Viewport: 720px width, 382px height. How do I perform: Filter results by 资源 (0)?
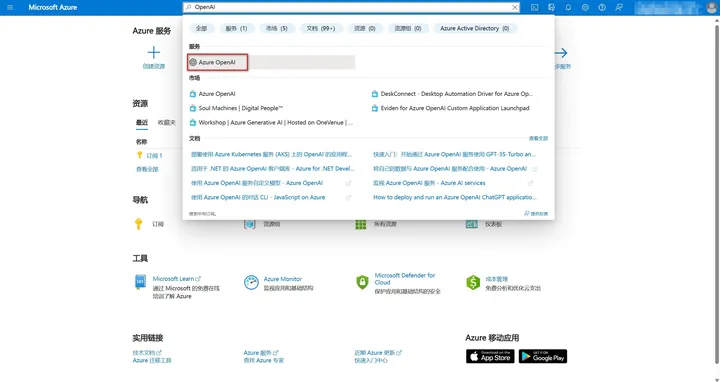(365, 28)
